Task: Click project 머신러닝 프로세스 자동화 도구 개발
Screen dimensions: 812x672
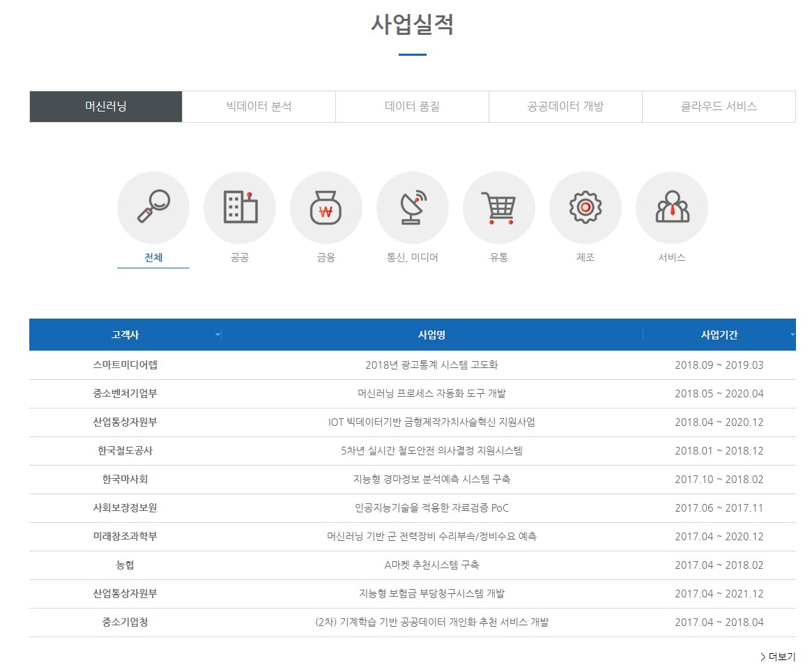Action: coord(432,393)
